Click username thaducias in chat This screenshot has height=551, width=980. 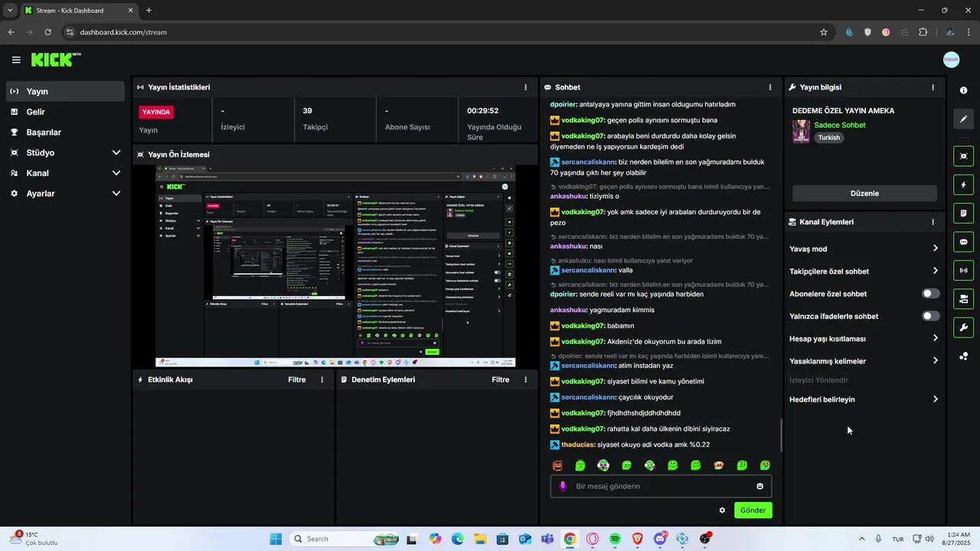(x=578, y=445)
